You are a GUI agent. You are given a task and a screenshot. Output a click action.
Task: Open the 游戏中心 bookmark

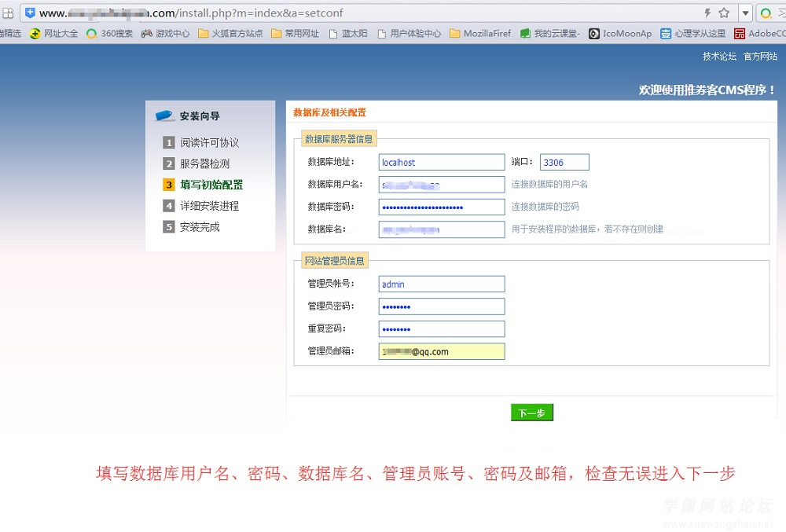point(165,34)
